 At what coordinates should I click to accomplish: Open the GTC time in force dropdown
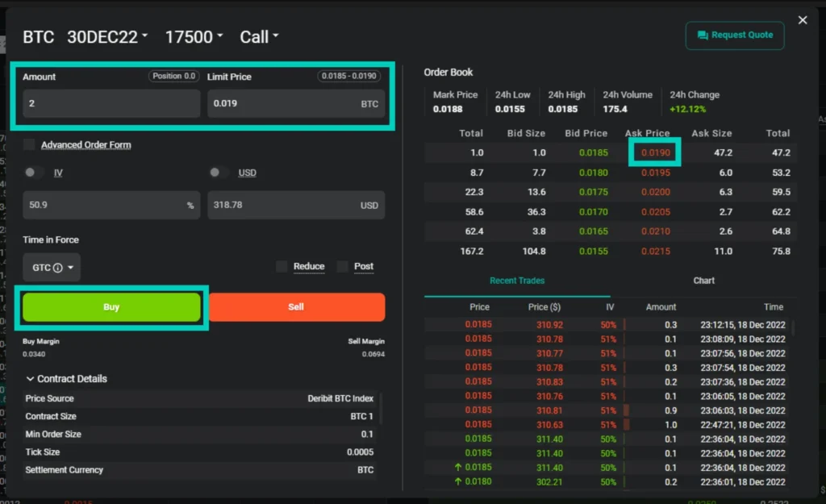(52, 268)
